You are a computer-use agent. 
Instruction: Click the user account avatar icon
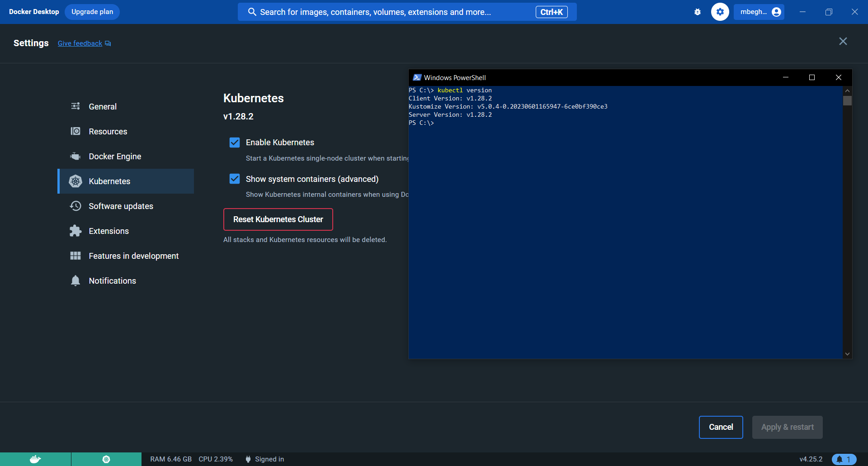tap(776, 12)
